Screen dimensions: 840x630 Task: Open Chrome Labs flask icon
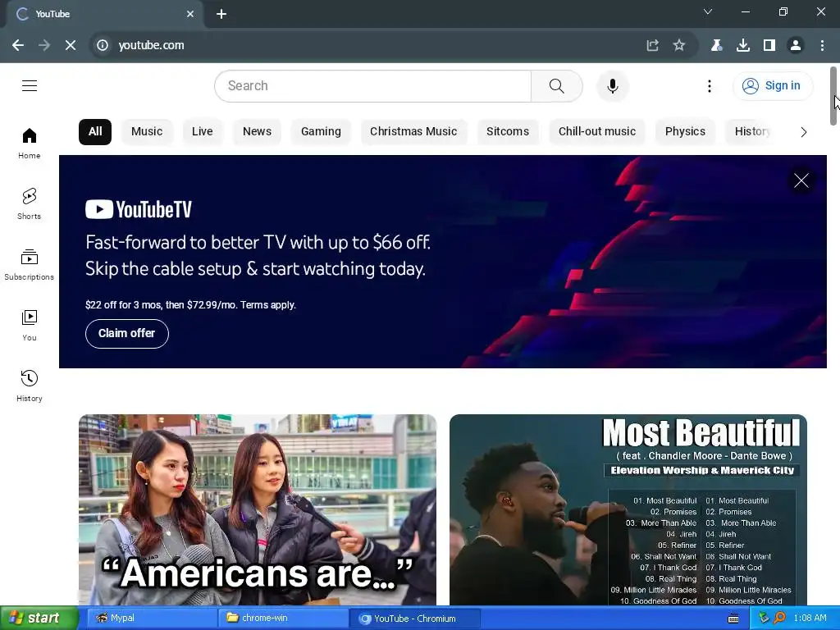point(717,45)
